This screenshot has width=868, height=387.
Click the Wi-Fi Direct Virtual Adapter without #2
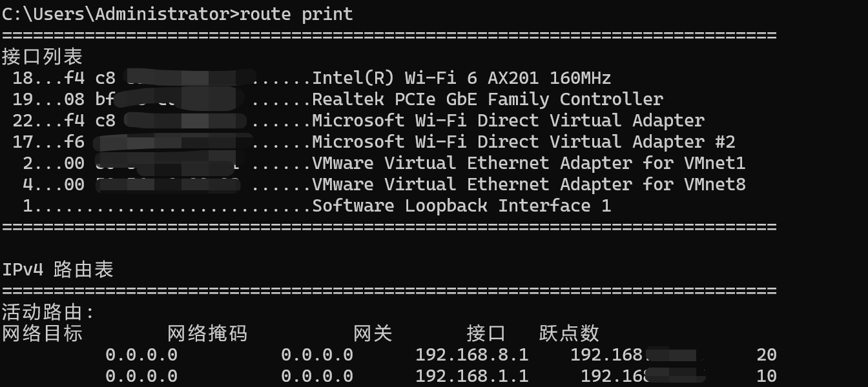pos(508,121)
